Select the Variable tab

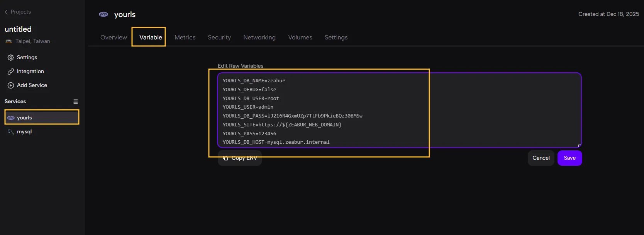[151, 37]
